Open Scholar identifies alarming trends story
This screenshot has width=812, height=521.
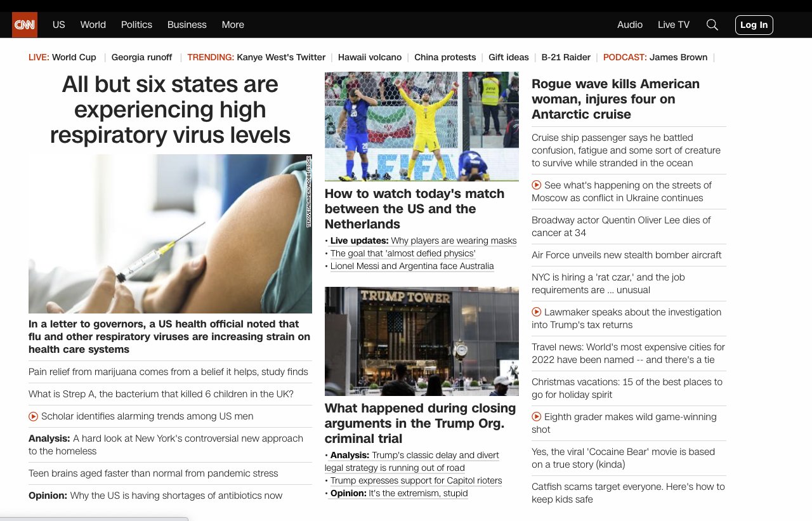coord(147,416)
